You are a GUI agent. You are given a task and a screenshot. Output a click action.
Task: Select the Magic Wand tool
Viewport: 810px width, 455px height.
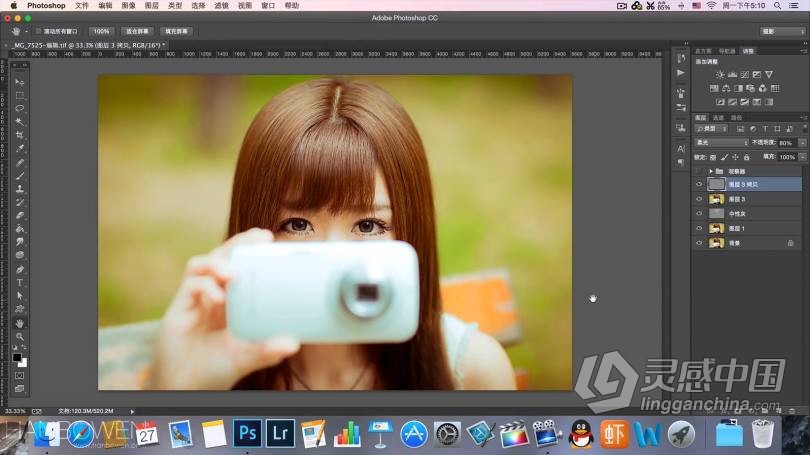[20, 122]
